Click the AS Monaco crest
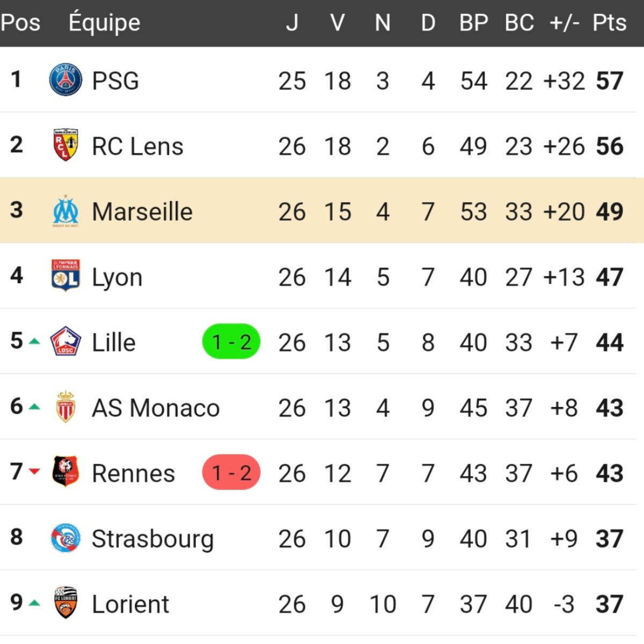 (65, 407)
